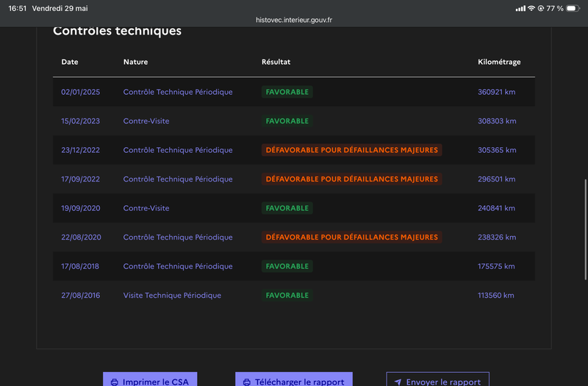
Task: Tap the rotation lock icon in status bar
Action: pos(541,8)
